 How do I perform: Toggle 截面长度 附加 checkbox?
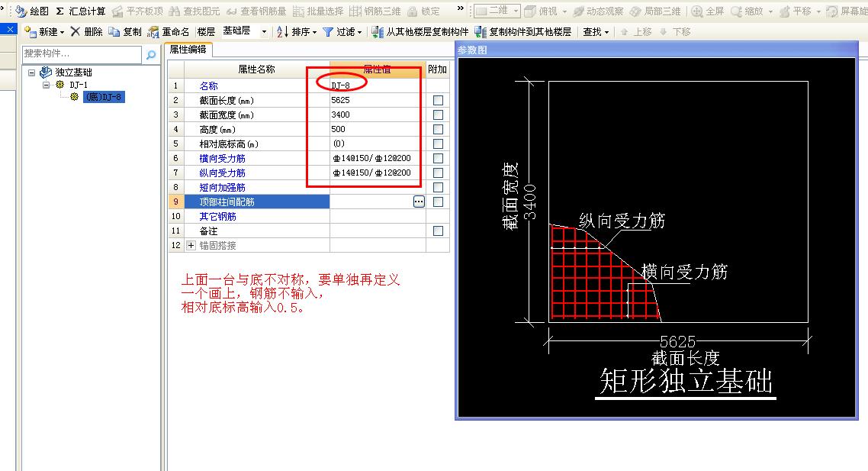point(438,100)
